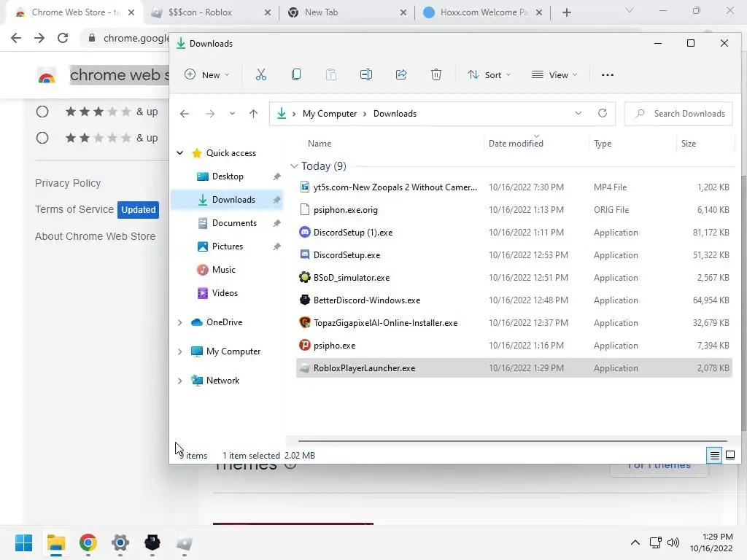Open recent locations dropdown arrow
This screenshot has width=747, height=560.
tap(232, 114)
